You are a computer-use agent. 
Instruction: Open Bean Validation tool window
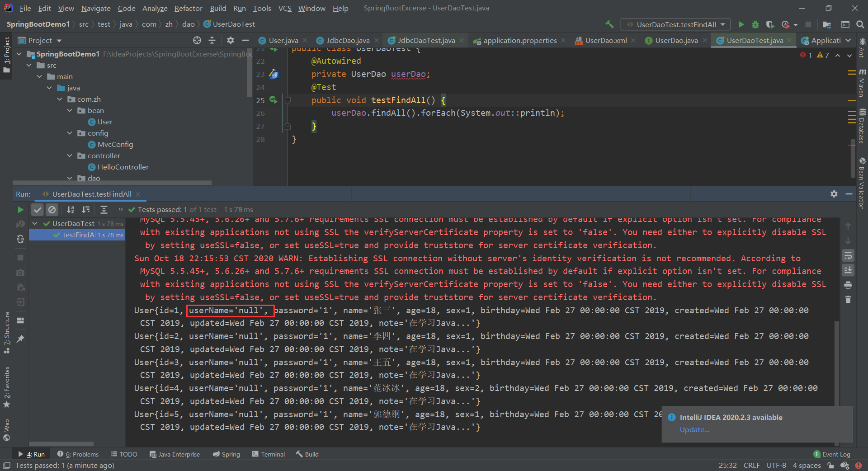click(x=862, y=184)
